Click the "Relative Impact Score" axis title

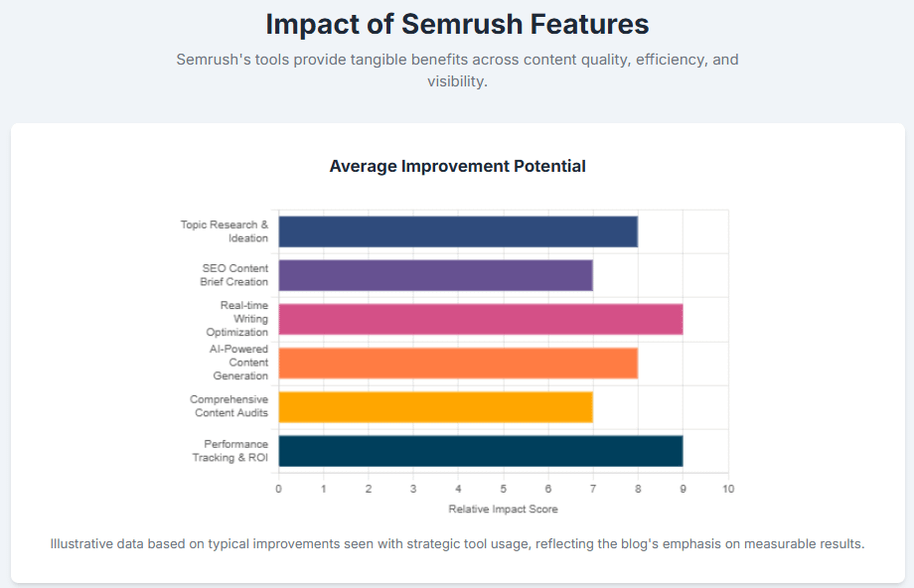click(x=503, y=510)
